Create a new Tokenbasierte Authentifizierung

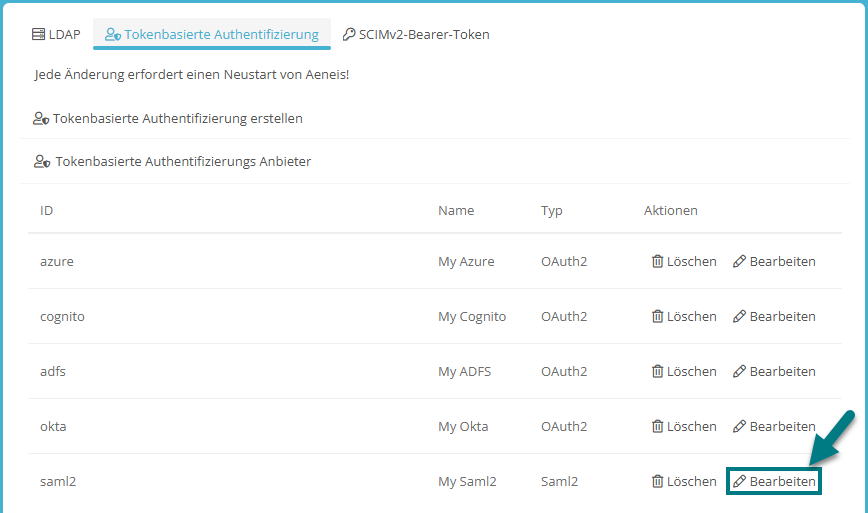168,118
